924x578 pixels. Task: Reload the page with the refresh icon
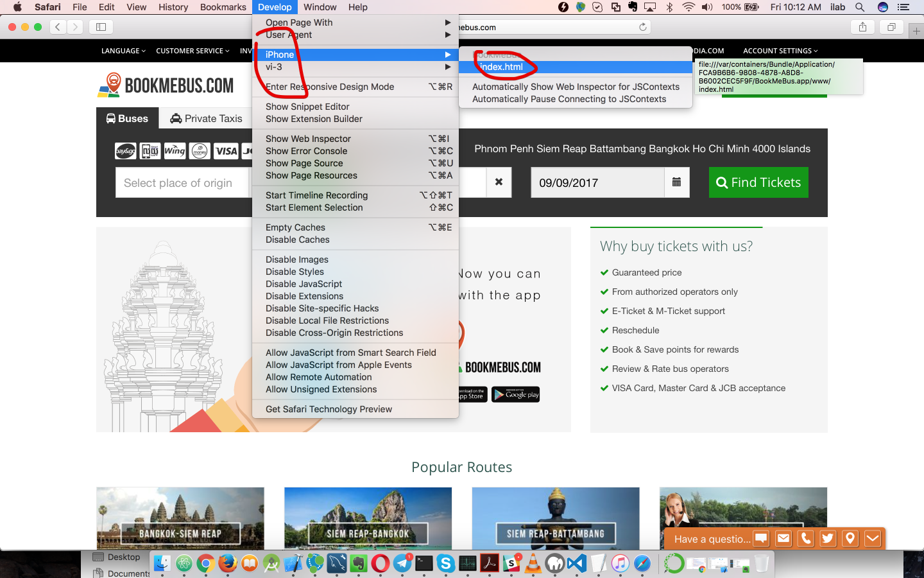(x=642, y=27)
